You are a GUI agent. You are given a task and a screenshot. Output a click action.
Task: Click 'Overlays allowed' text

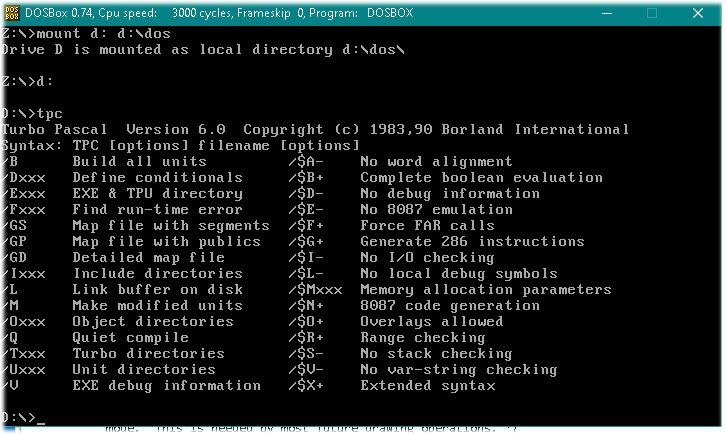pyautogui.click(x=432, y=321)
